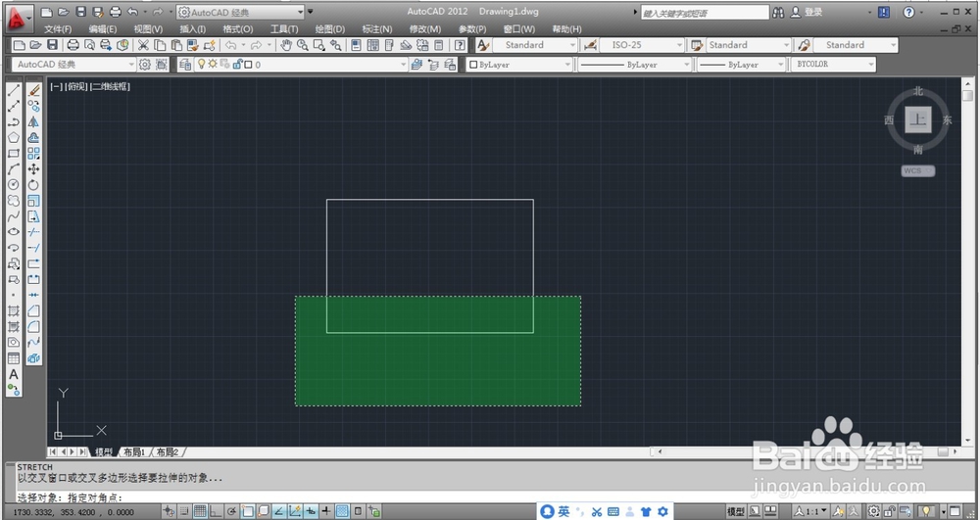Viewport: 980px width, 520px height.
Task: Select the Move tool in the modify toolbar
Action: click(x=33, y=168)
